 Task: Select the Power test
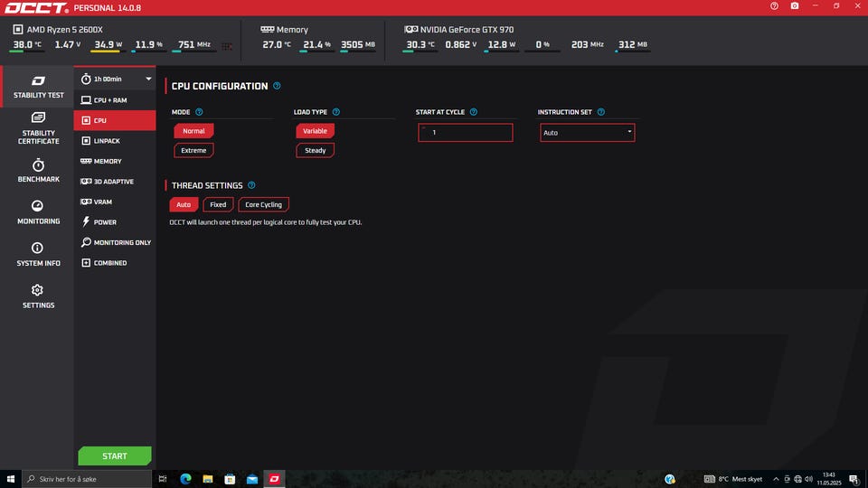[x=115, y=222]
